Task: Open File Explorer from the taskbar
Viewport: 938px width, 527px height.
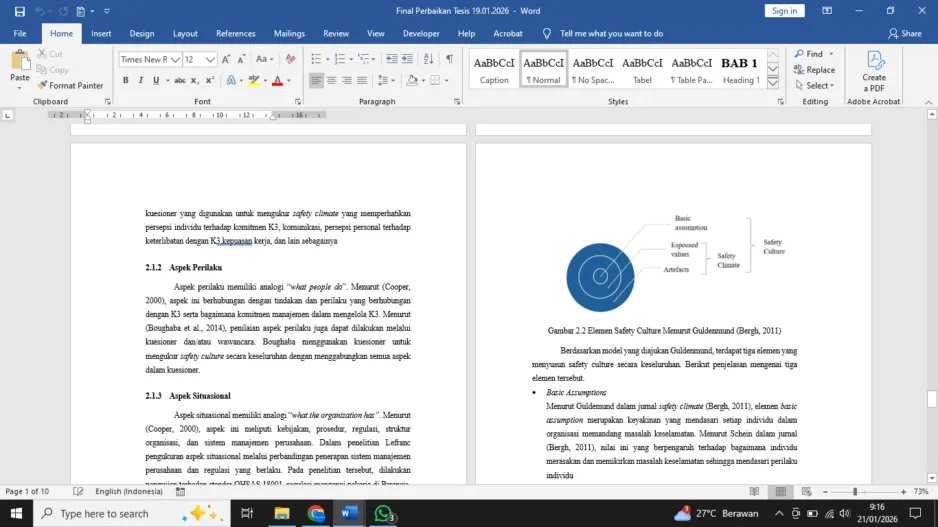Action: tap(282, 513)
